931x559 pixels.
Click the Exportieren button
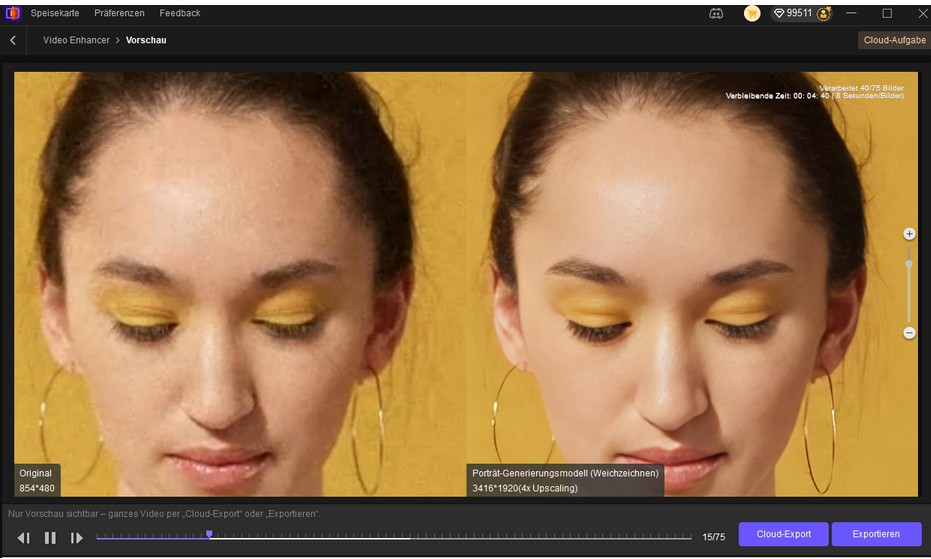tap(876, 534)
